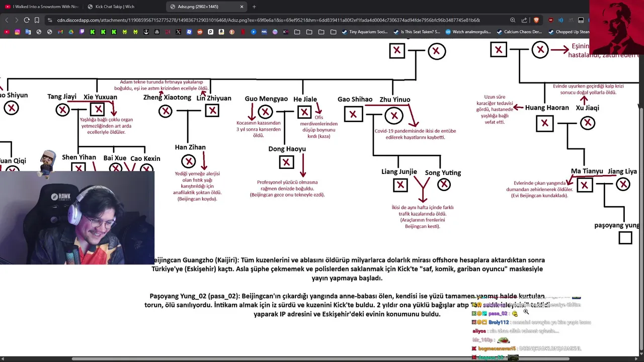This screenshot has height=362, width=644.
Task: Click chat username 'Broly112'
Action: coord(498,322)
